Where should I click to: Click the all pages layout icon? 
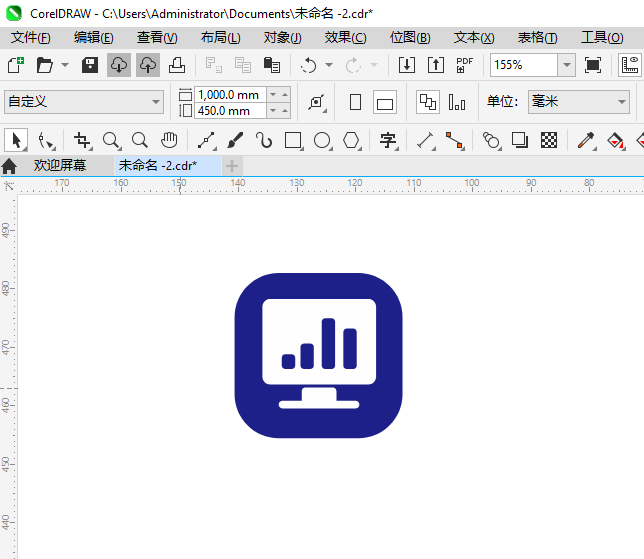coord(428,102)
